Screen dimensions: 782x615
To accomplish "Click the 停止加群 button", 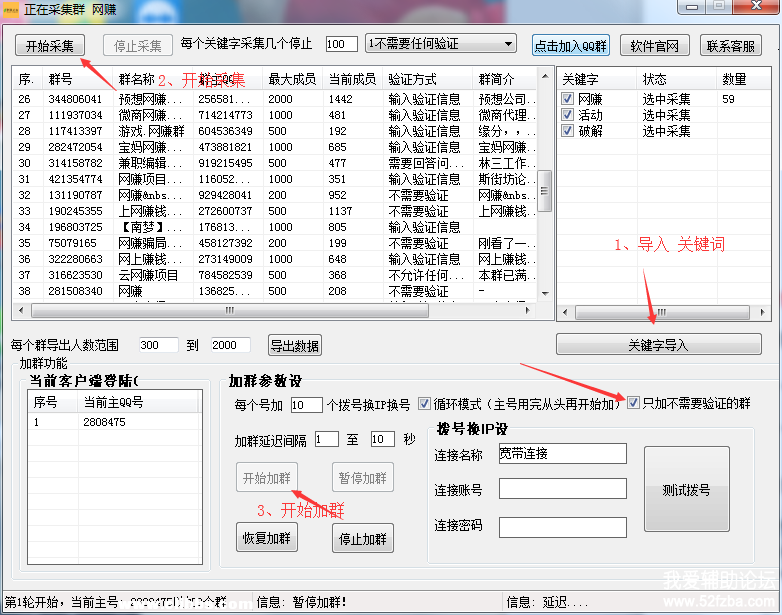I will tap(363, 538).
